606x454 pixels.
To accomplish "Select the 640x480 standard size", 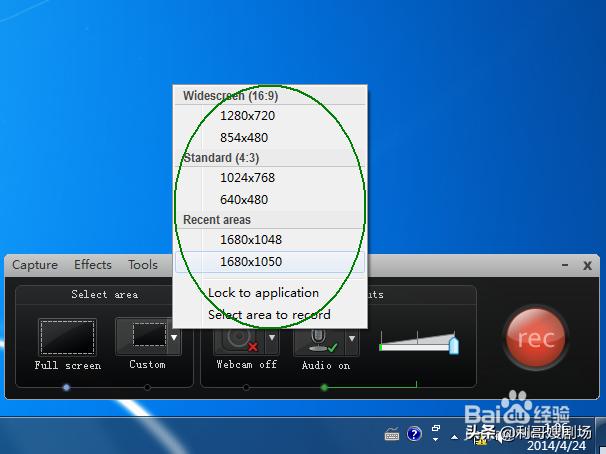I will point(244,200).
